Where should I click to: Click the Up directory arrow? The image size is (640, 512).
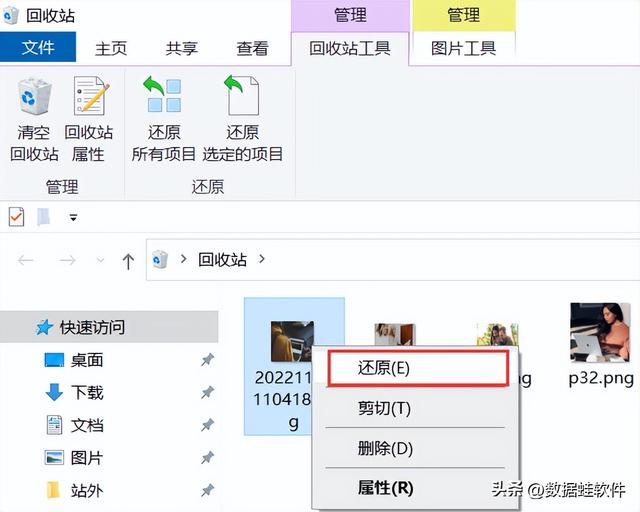128,261
